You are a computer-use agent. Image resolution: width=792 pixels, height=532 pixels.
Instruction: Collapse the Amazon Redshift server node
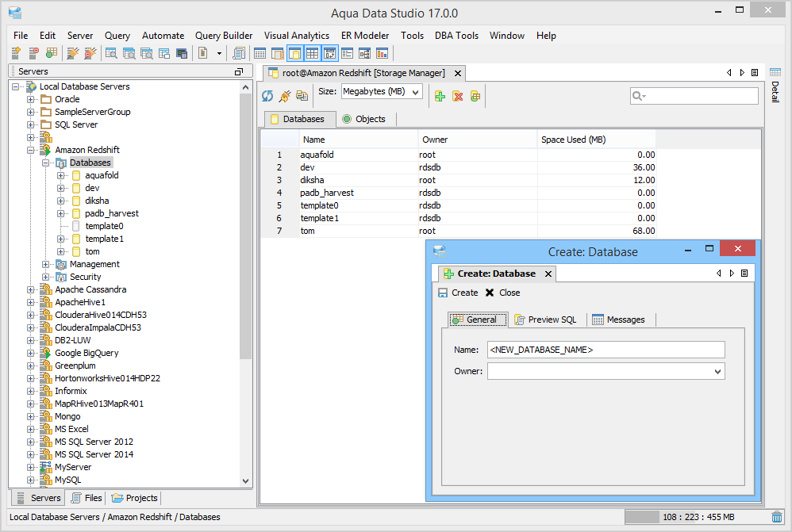[31, 150]
